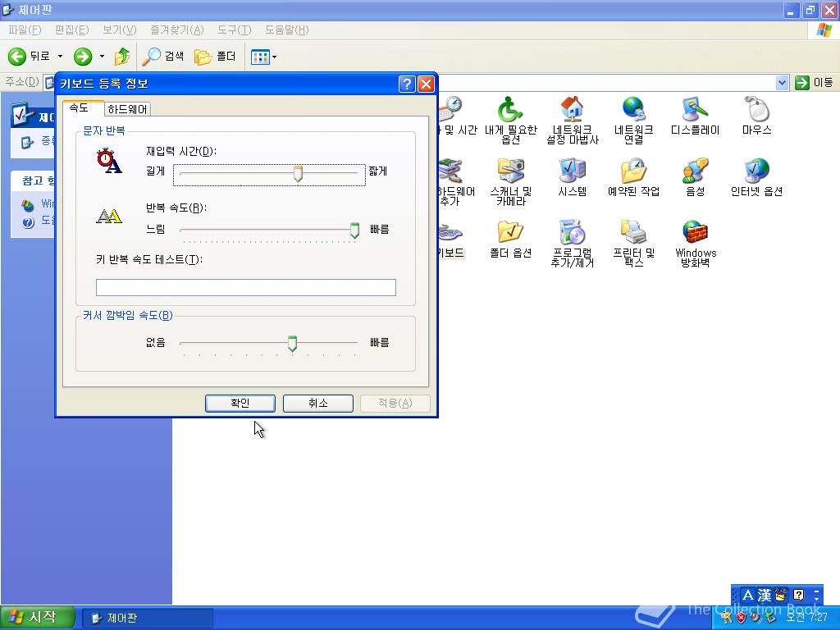This screenshot has width=840, height=630.
Task: Click the 확인 OK button
Action: click(x=240, y=404)
